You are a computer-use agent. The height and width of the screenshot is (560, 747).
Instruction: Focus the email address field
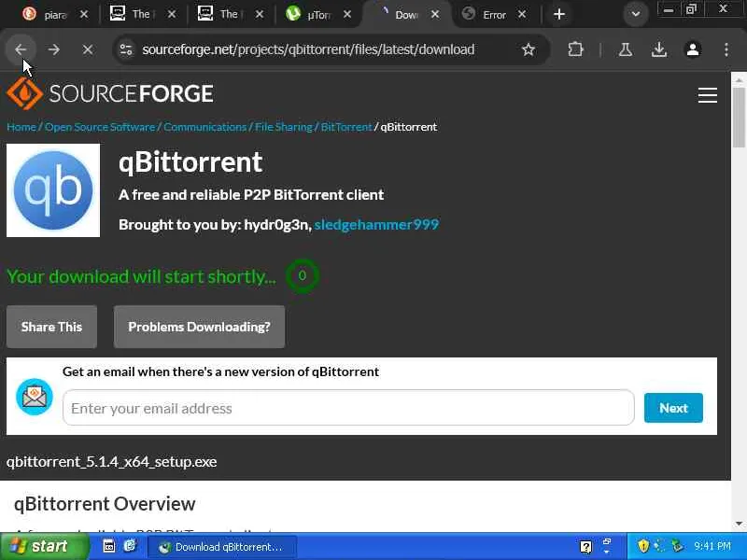point(348,408)
